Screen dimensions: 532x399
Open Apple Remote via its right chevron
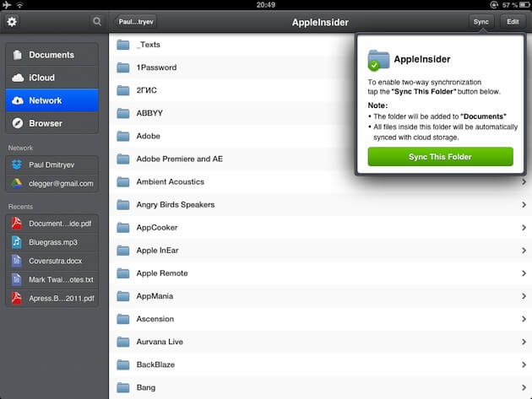pyautogui.click(x=524, y=273)
